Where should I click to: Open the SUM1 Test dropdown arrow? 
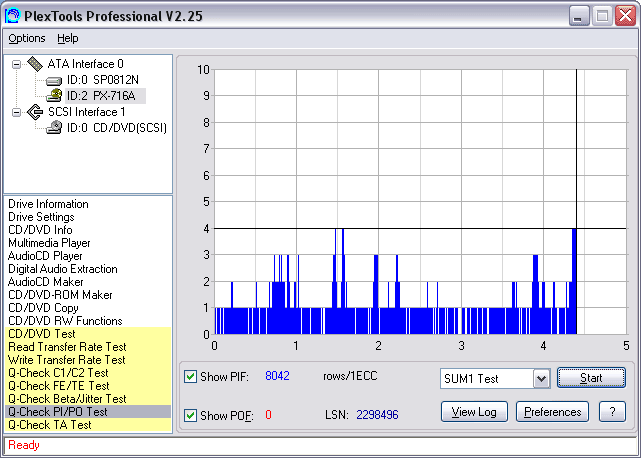541,378
